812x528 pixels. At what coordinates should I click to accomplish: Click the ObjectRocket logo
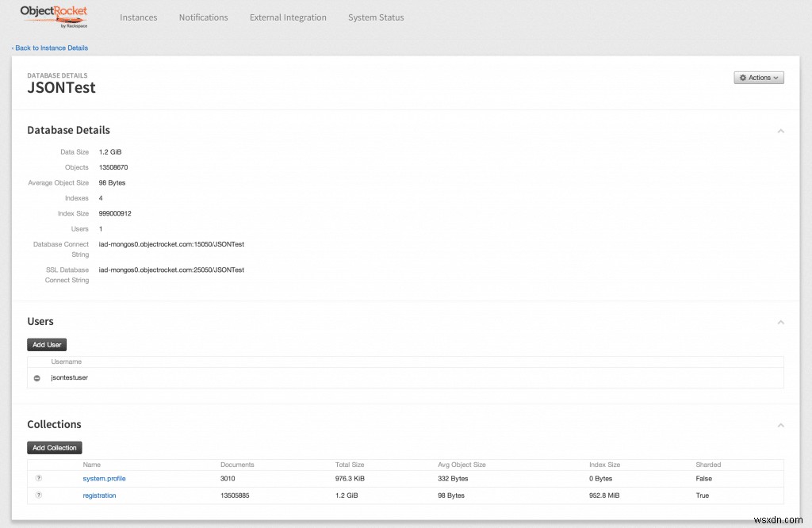click(54, 17)
